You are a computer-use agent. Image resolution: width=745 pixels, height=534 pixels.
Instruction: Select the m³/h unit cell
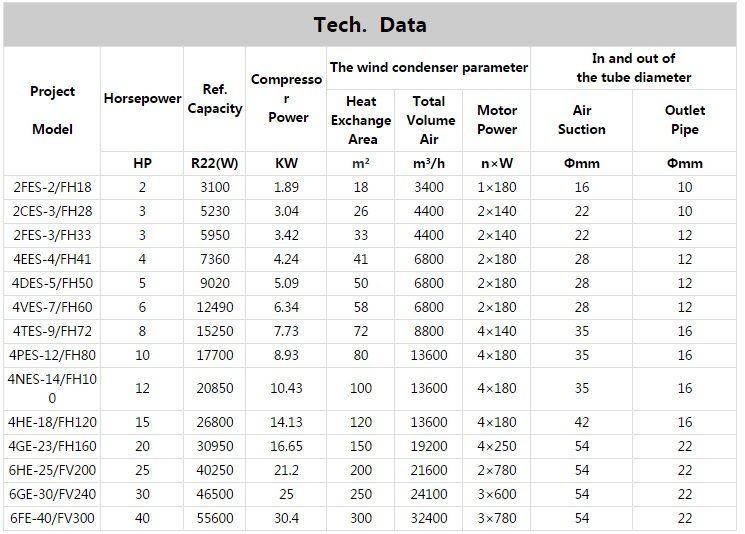click(x=428, y=163)
